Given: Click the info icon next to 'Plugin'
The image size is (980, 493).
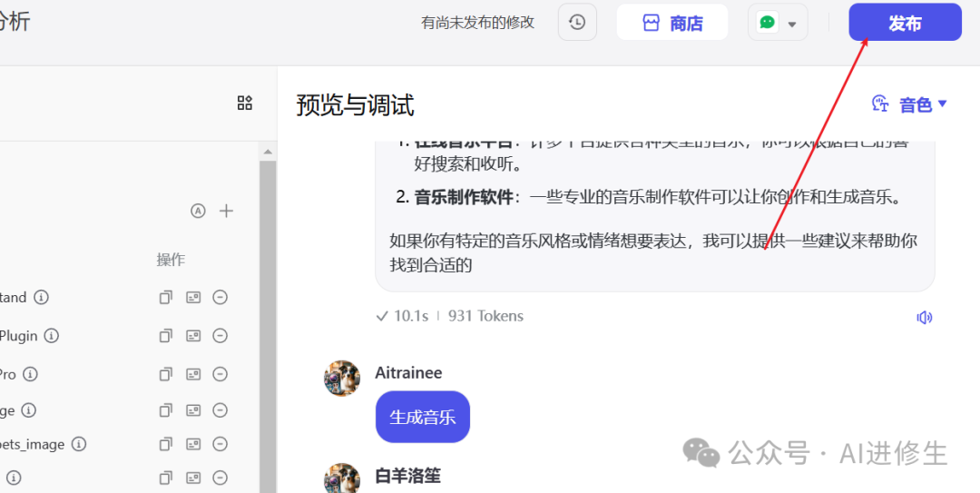Looking at the screenshot, I should coord(52,336).
